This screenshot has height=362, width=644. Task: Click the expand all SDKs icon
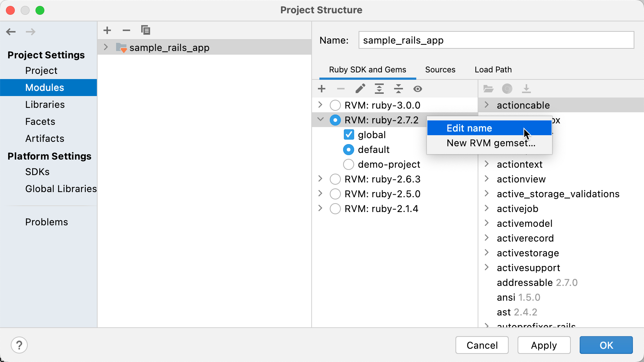[x=379, y=89]
